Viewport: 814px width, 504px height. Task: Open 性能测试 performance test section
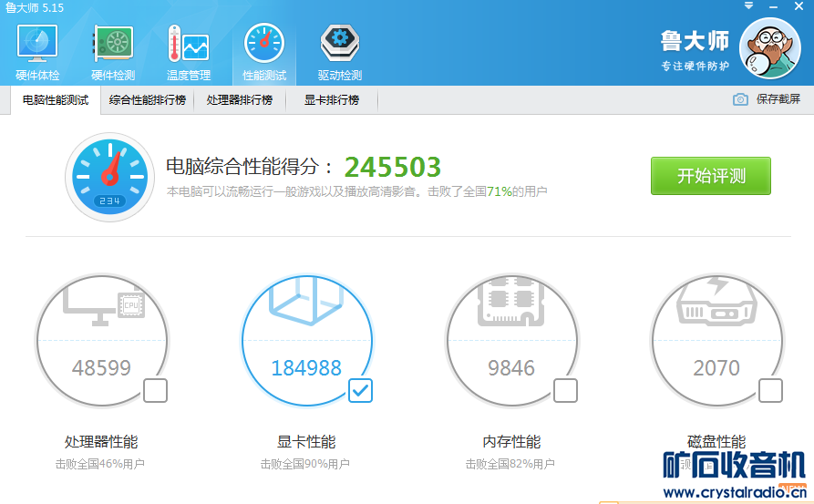click(x=264, y=53)
